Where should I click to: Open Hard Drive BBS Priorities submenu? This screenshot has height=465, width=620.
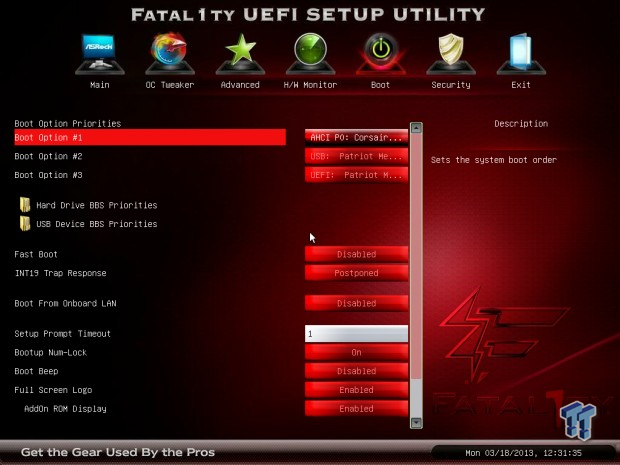[96, 205]
